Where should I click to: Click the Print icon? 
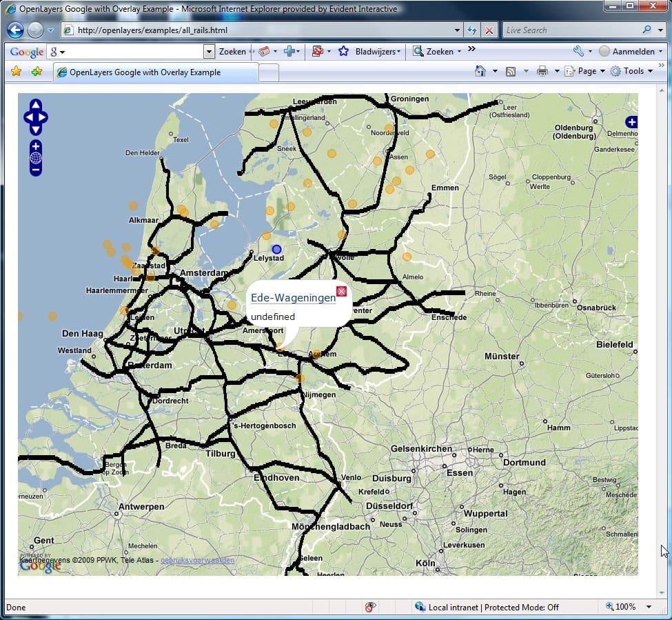[x=542, y=70]
